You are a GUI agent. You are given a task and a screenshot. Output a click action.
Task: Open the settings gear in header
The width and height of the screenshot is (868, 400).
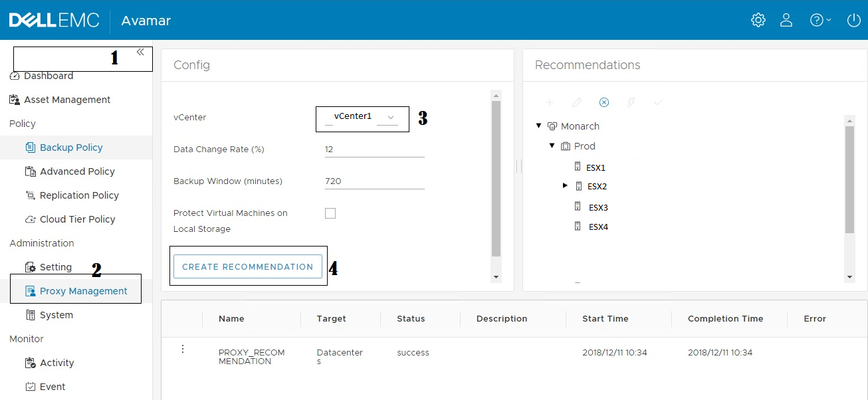coord(758,20)
